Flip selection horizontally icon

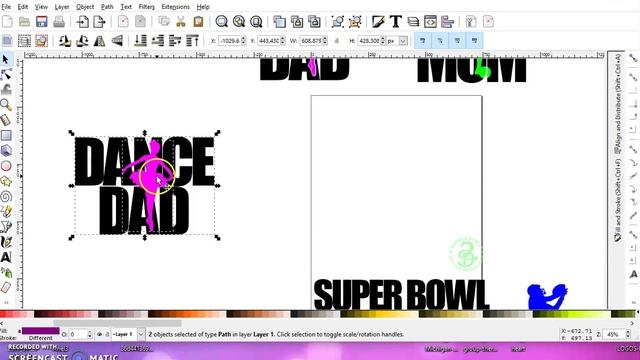(100, 41)
